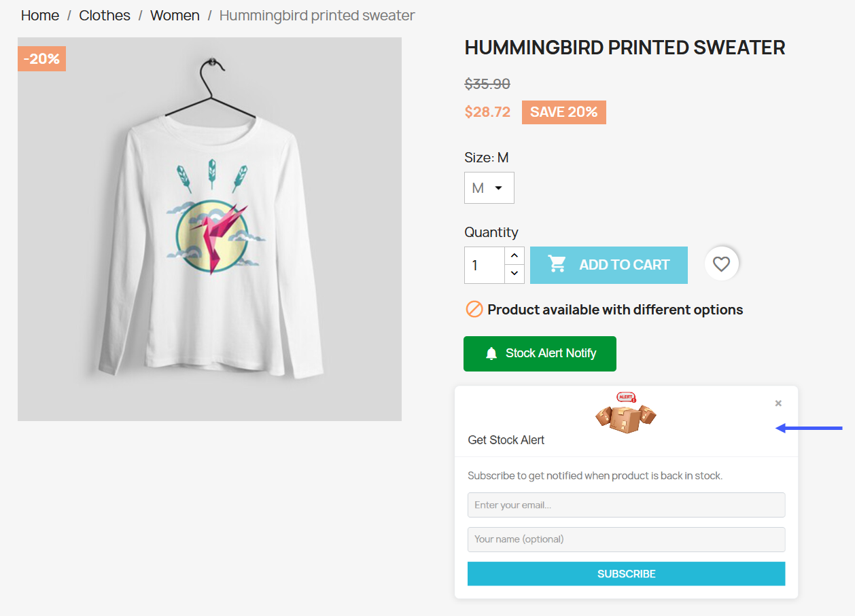Increase quantity with the up arrow
The image size is (855, 616).
pyautogui.click(x=514, y=256)
